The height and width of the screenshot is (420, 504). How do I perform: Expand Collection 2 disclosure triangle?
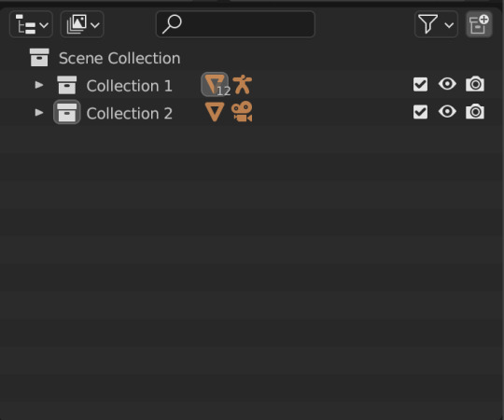point(39,113)
